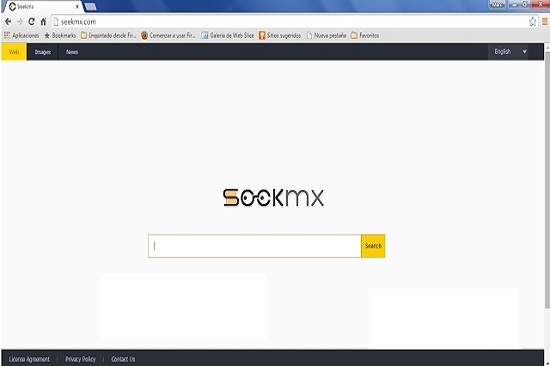Open the Bookmarks star folder
The image size is (550, 366).
pyautogui.click(x=60, y=35)
